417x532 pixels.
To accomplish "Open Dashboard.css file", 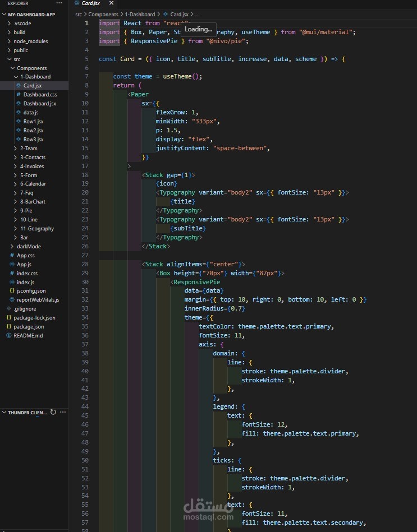I will 40,95.
